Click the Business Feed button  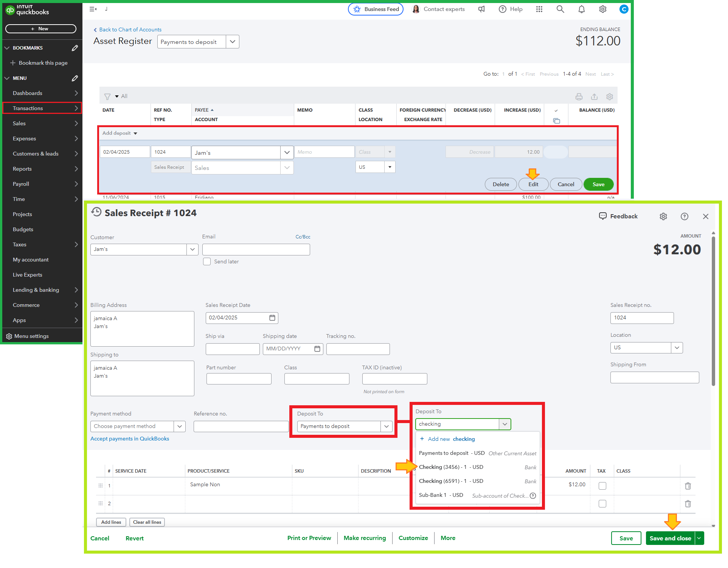(376, 9)
